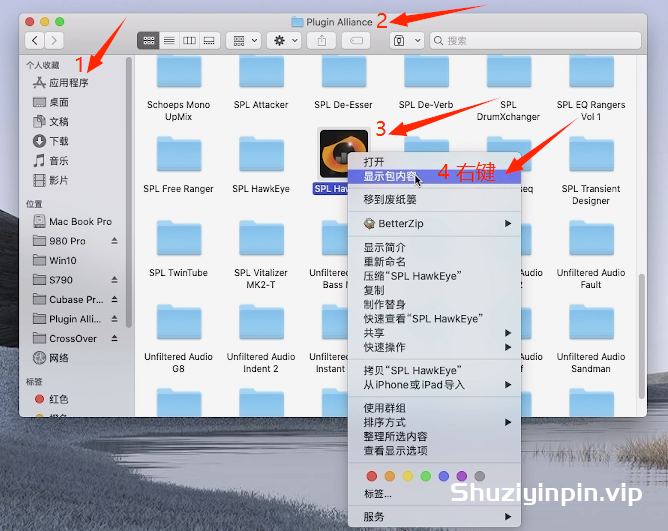Select the SPL Free Ranger folder
The width and height of the screenshot is (668, 531).
tap(179, 154)
